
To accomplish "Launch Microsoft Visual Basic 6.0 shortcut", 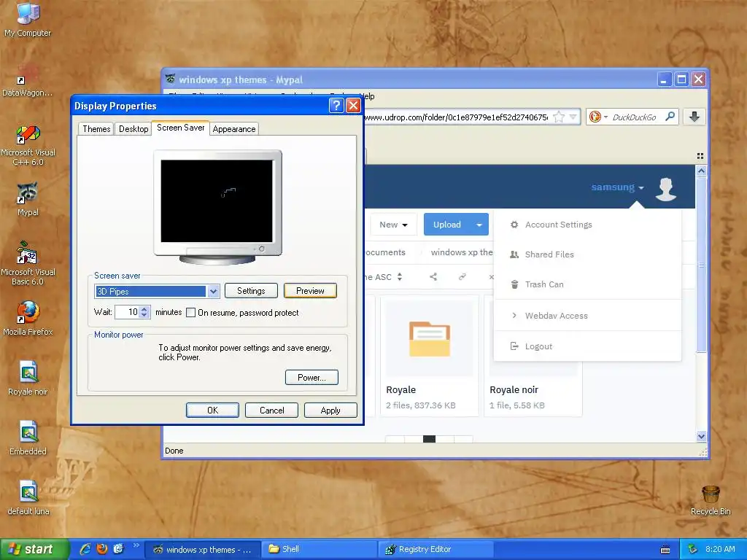I will [28, 264].
